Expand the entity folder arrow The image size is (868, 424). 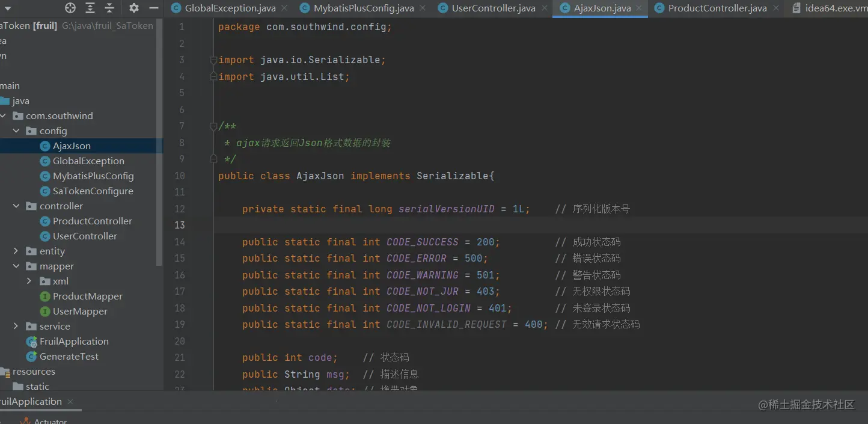click(16, 251)
